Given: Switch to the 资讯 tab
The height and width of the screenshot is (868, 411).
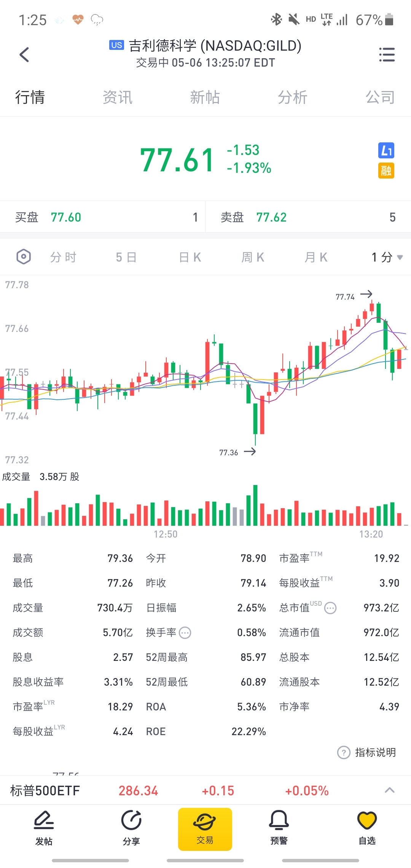Looking at the screenshot, I should (x=117, y=97).
